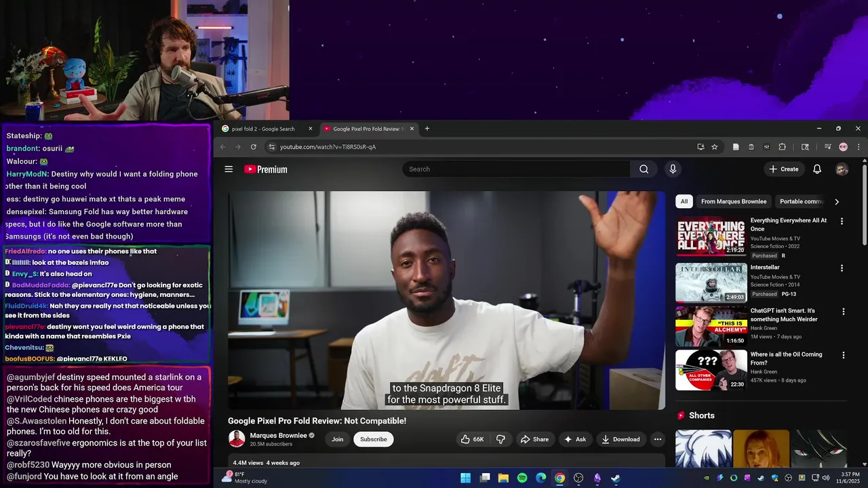Open the Windows Start menu
Viewport: 868px width, 488px height.
(x=466, y=478)
